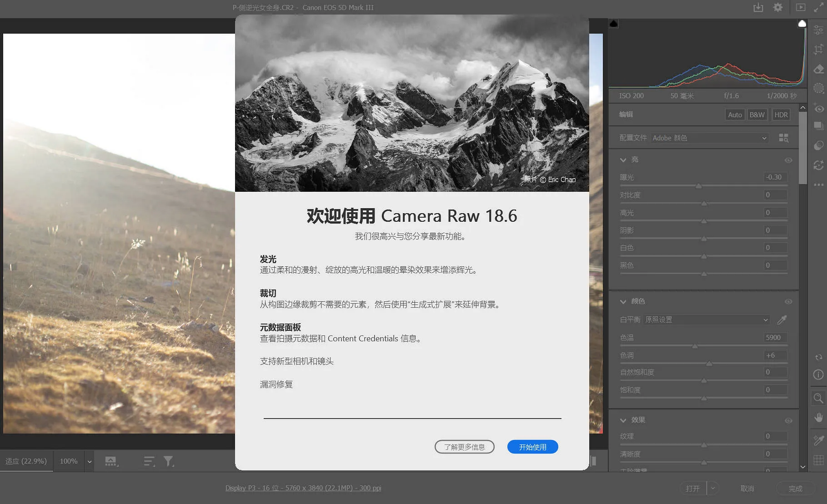Collapse the 颜色 section chevron
The image size is (827, 504).
[623, 301]
